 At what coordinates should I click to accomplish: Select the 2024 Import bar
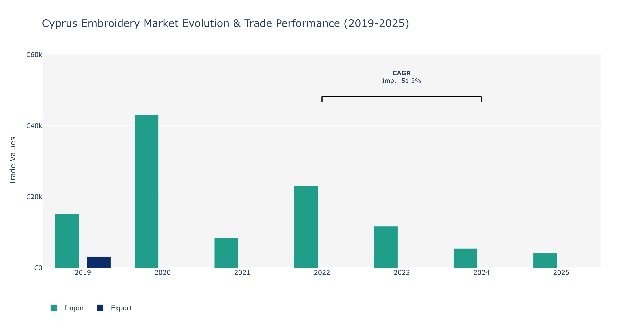(x=466, y=258)
